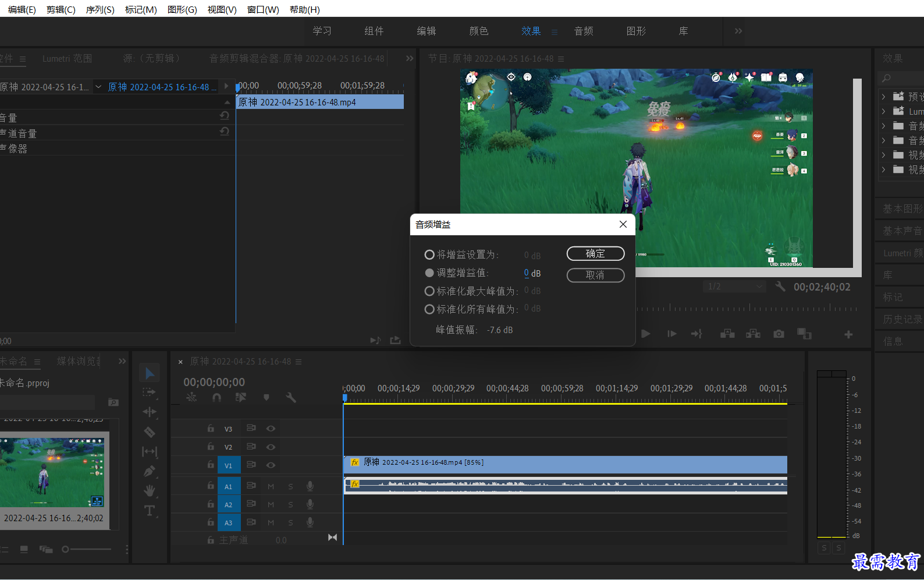Select the Pen tool
924x580 pixels.
coord(150,471)
